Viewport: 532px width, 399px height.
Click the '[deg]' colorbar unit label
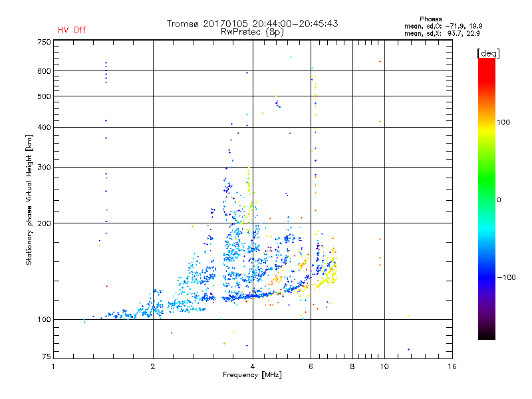coord(488,53)
